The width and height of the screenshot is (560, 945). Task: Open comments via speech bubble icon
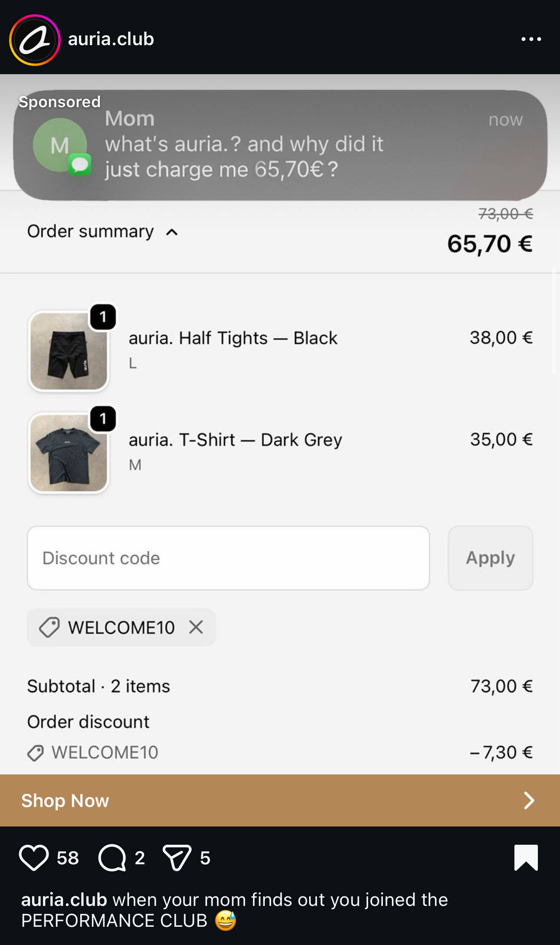[112, 858]
